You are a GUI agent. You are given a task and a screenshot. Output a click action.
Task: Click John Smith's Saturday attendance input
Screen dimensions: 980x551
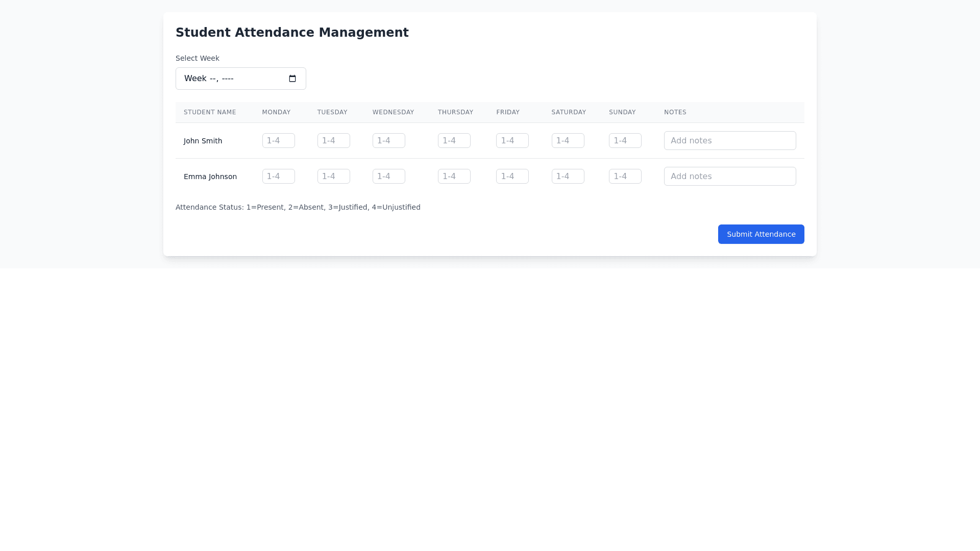pos(568,141)
